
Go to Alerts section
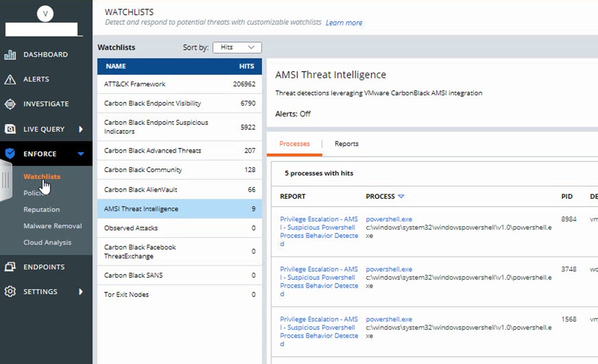pyautogui.click(x=36, y=79)
